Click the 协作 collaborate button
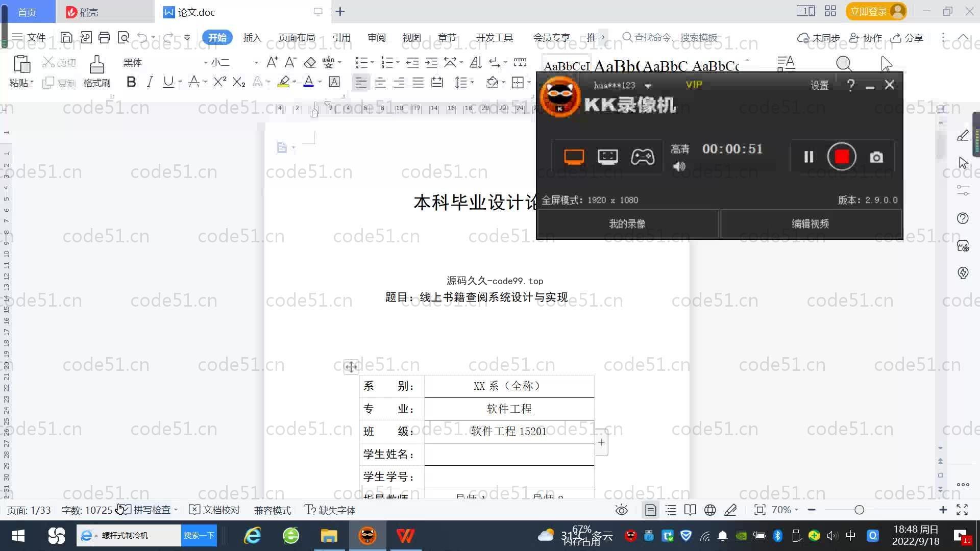The image size is (980, 551). (x=866, y=38)
